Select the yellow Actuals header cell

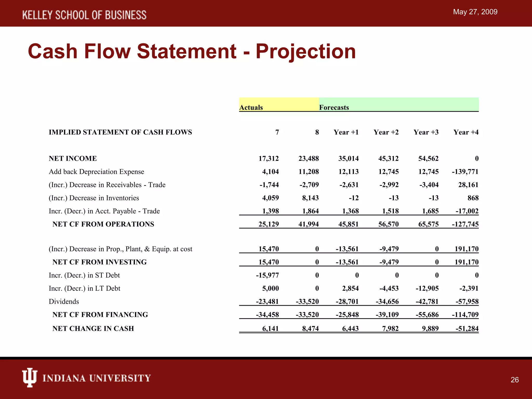279,105
